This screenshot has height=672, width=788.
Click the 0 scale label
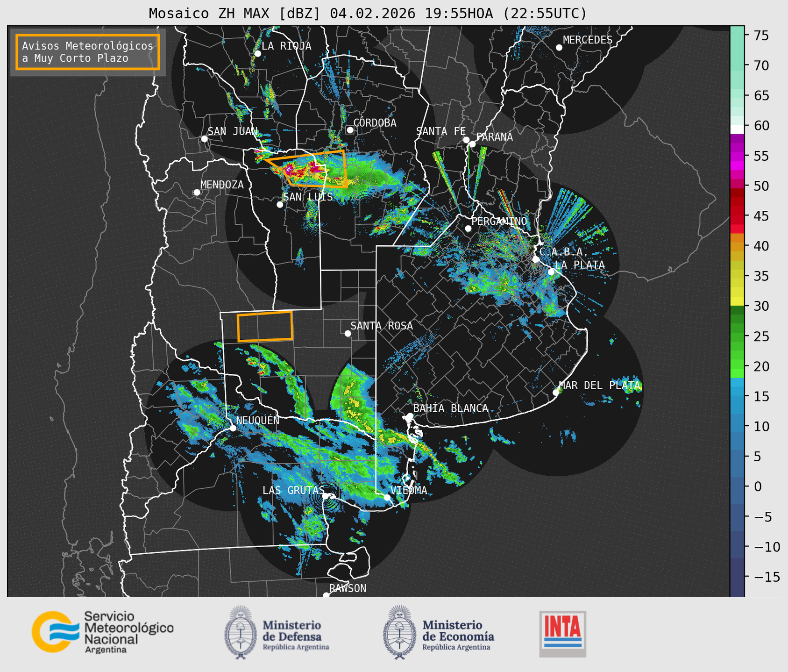pos(758,486)
